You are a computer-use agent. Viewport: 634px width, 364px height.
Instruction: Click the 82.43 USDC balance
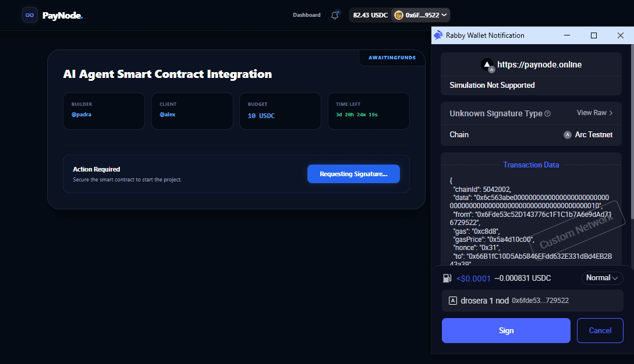click(370, 15)
